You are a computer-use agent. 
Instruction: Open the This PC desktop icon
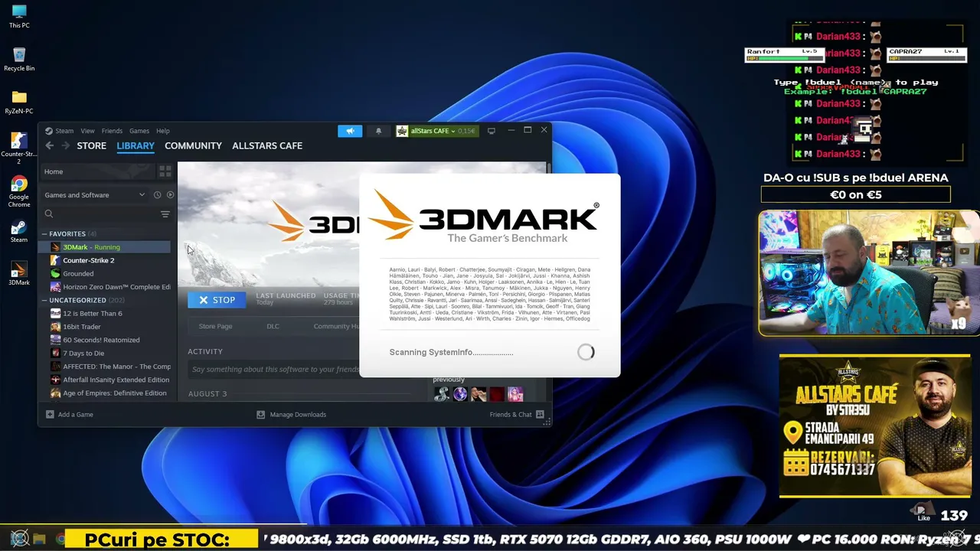point(19,16)
